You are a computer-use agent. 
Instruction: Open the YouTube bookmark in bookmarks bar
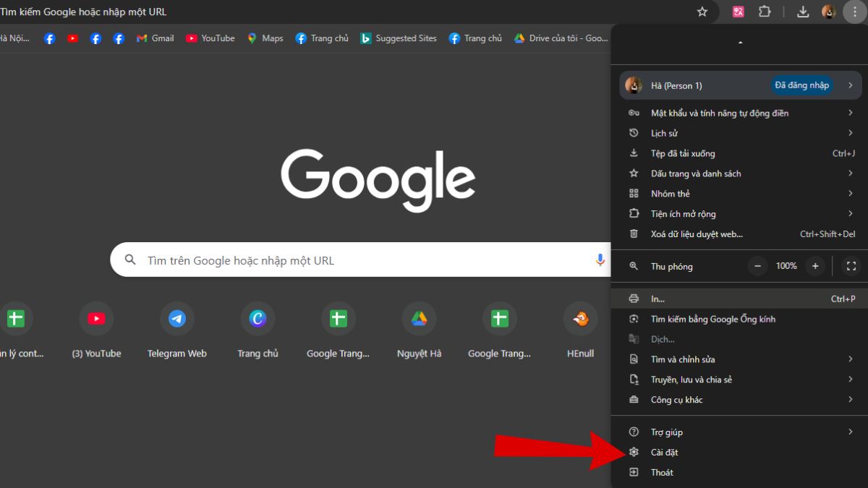210,38
